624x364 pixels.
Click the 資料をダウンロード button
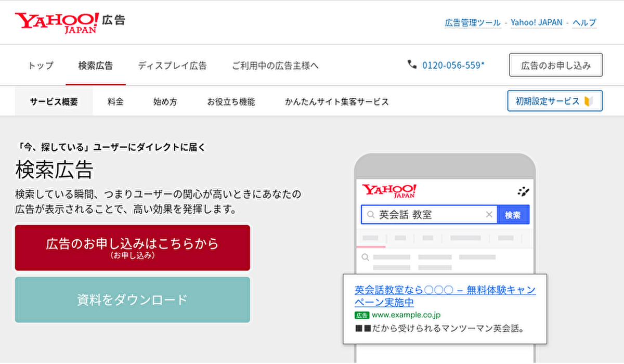pos(133,300)
